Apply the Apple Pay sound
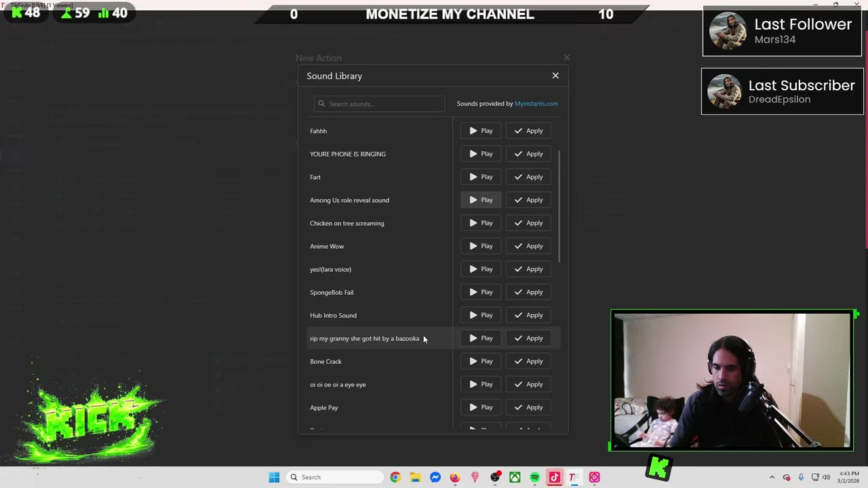This screenshot has height=488, width=868. pyautogui.click(x=528, y=407)
